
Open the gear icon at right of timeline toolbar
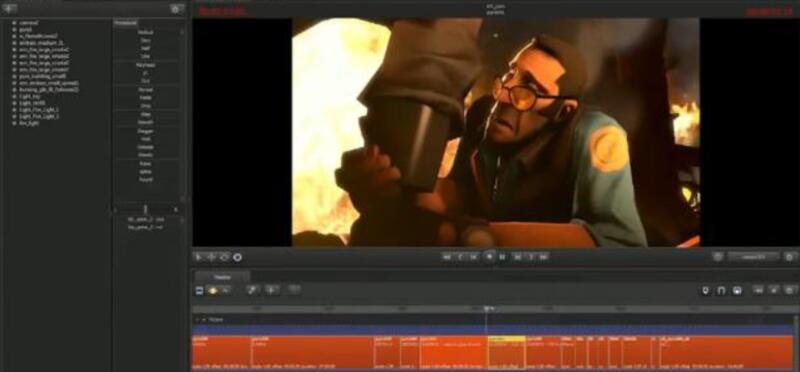(790, 290)
